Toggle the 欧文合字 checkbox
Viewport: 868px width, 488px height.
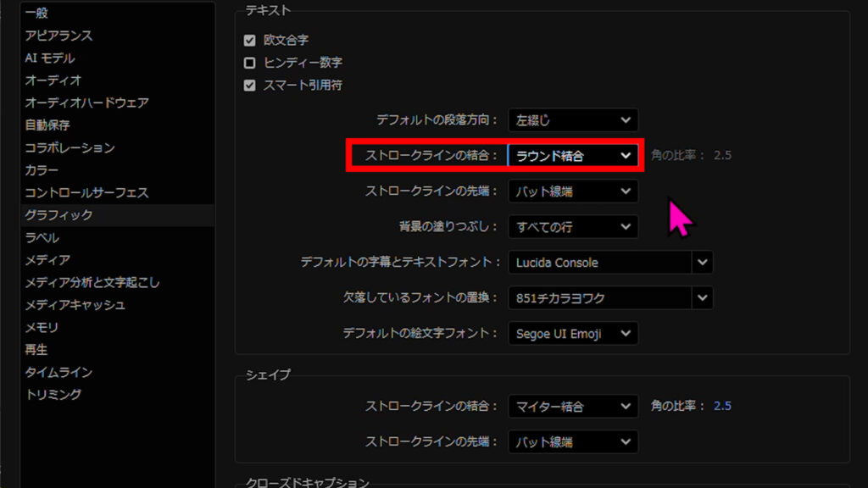[249, 40]
